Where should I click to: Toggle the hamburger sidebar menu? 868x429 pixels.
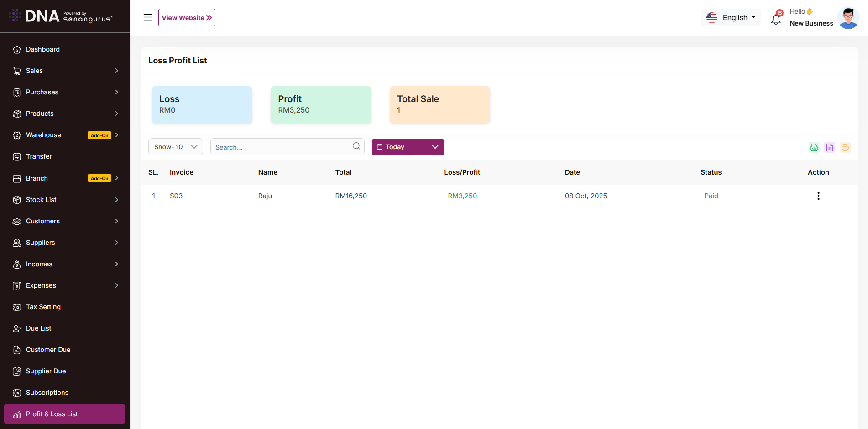[x=147, y=17]
